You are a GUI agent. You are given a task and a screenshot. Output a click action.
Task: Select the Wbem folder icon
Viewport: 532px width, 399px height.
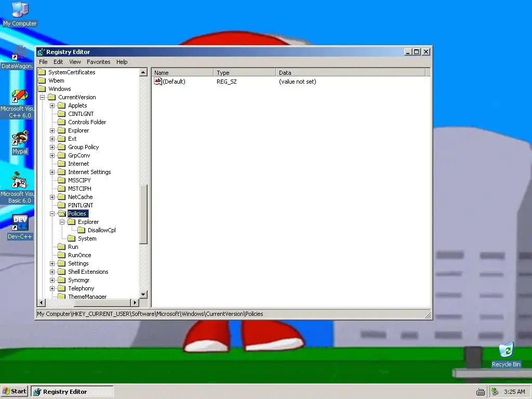tap(42, 81)
